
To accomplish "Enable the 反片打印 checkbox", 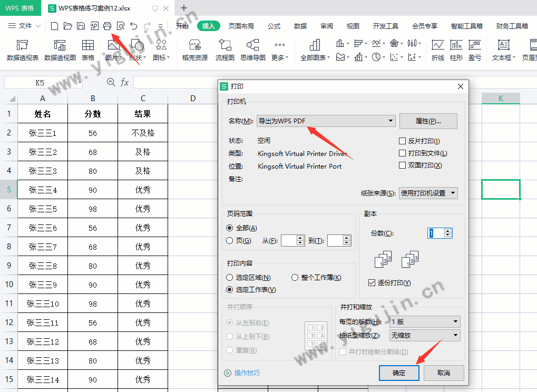I will tap(403, 141).
